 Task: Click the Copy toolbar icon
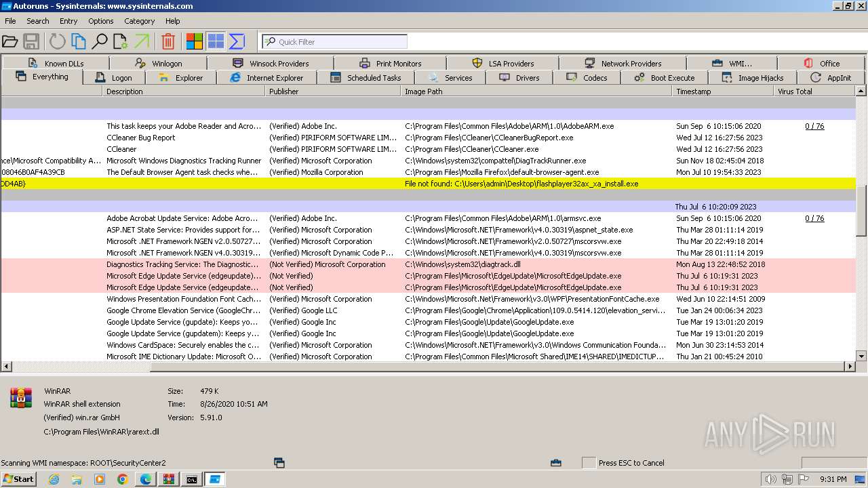click(x=79, y=41)
